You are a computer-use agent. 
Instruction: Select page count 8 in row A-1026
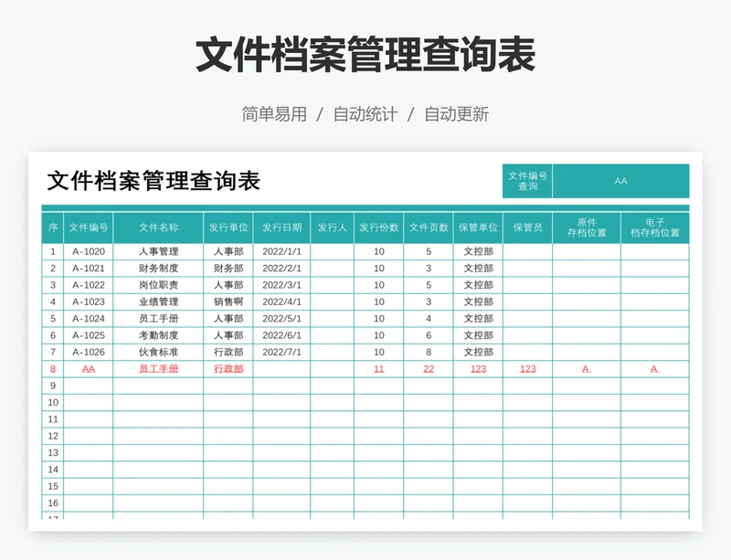(429, 353)
